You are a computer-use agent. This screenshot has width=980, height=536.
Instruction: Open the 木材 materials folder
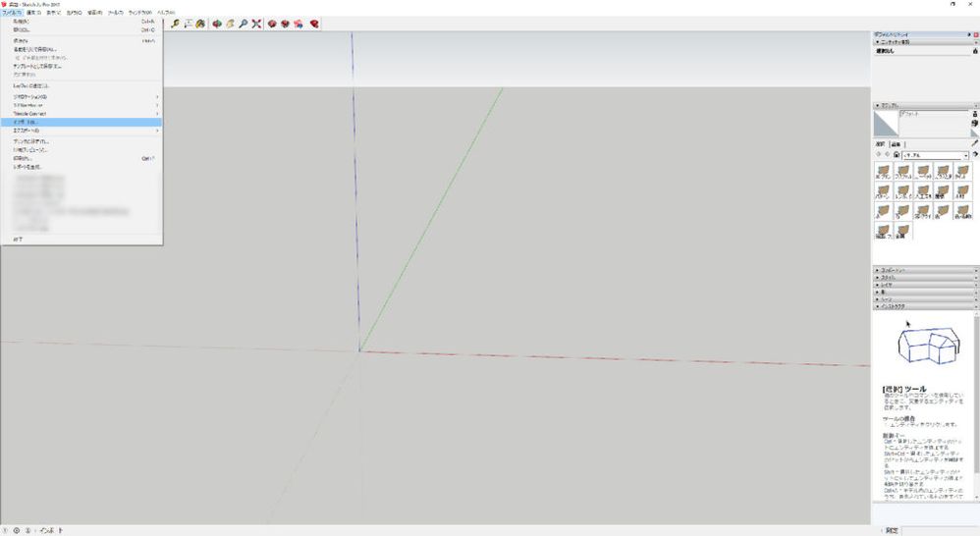[962, 190]
